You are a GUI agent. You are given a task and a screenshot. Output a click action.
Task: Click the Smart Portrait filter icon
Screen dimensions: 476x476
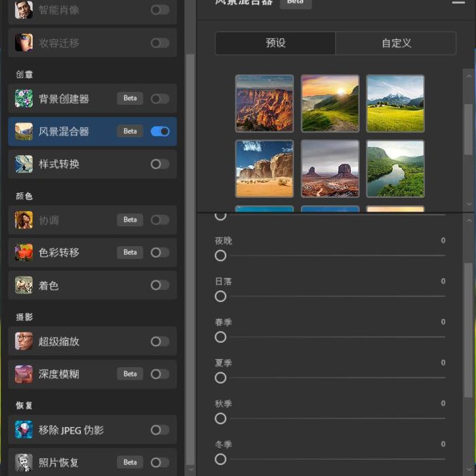tap(24, 10)
